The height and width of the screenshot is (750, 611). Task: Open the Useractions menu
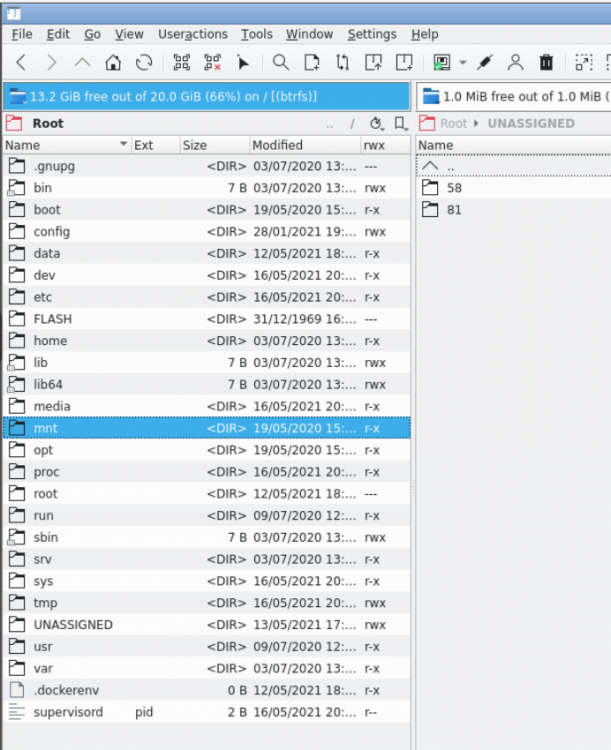point(193,34)
